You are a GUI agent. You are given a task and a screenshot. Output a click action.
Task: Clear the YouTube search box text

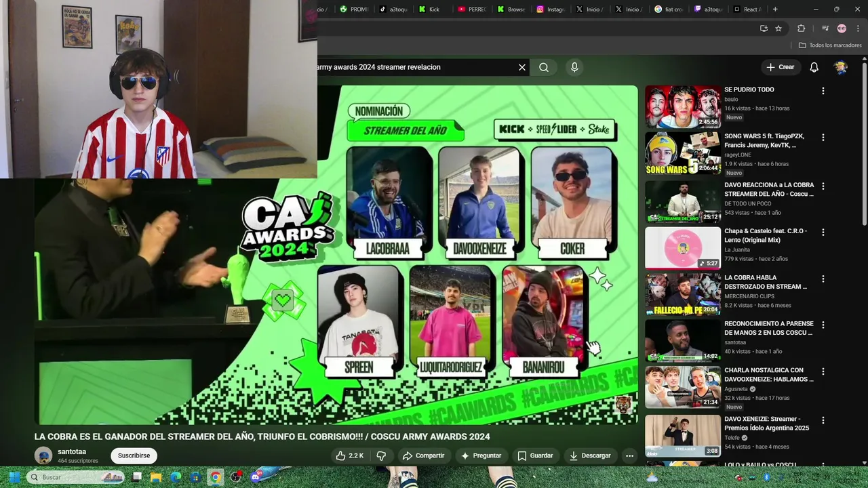coord(522,67)
